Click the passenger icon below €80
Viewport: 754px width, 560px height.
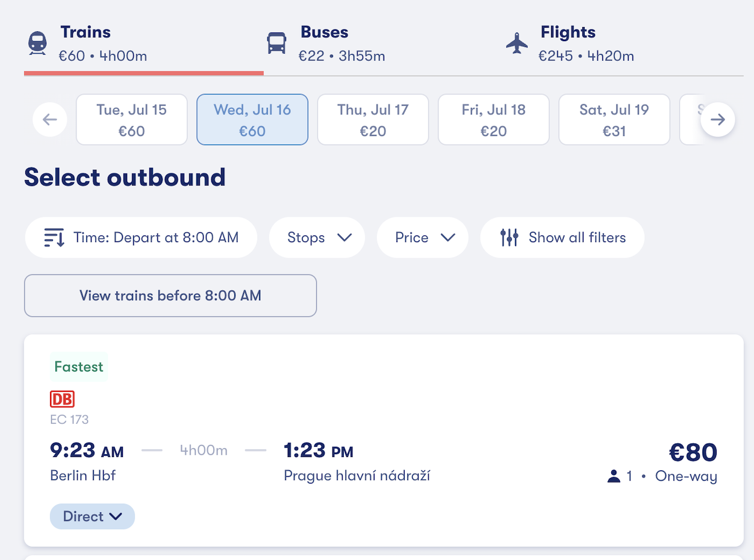[614, 477]
